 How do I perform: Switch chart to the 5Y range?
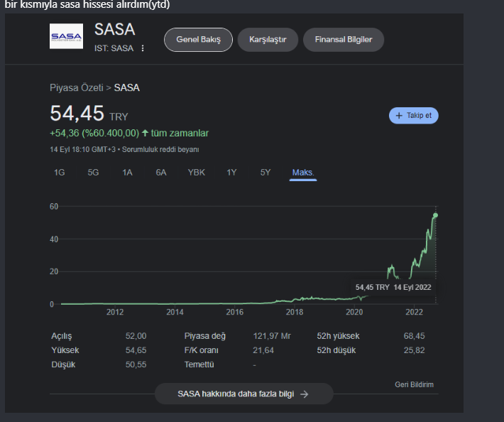(x=265, y=173)
